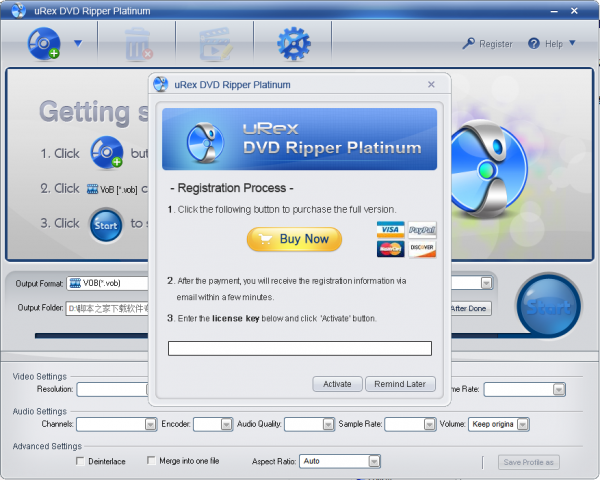
Task: Click the 'Advanced Settings' section label
Action: pos(47,446)
